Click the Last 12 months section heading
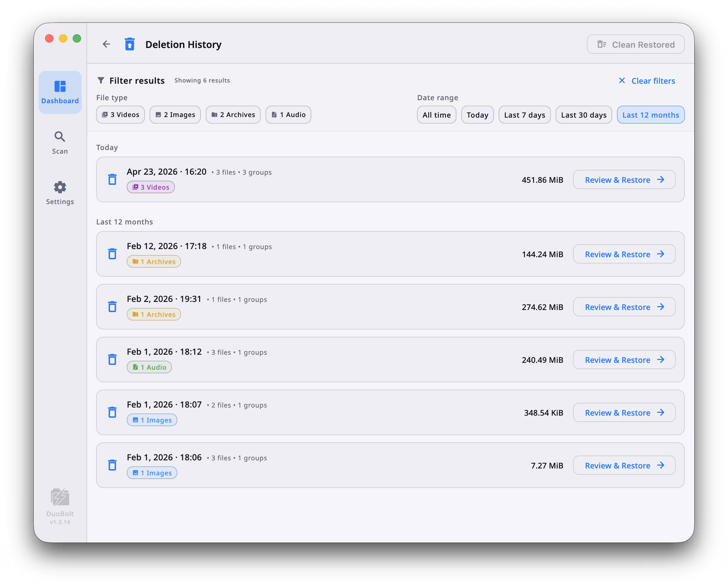This screenshot has width=728, height=587. pyautogui.click(x=125, y=222)
